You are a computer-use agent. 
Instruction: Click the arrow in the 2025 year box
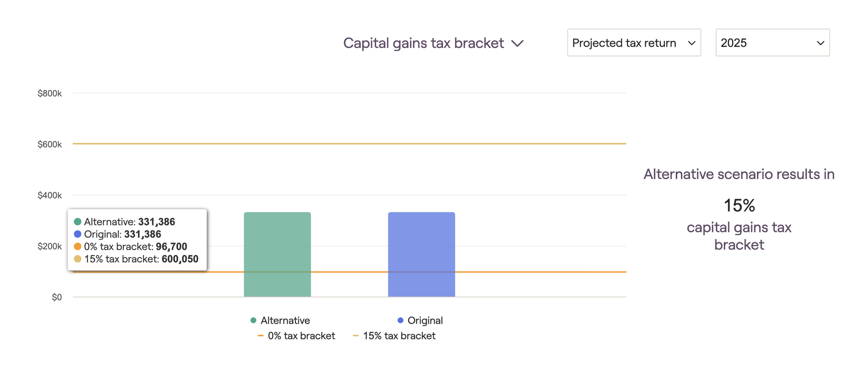820,43
